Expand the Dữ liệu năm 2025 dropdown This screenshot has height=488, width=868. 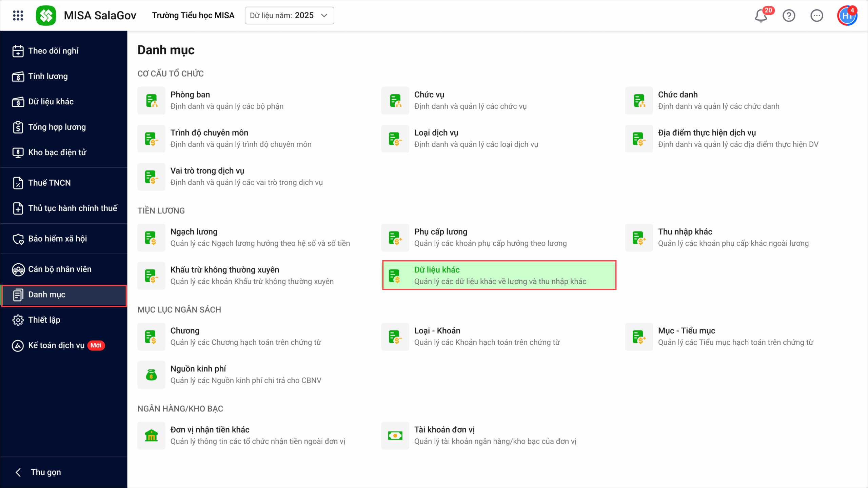[289, 16]
